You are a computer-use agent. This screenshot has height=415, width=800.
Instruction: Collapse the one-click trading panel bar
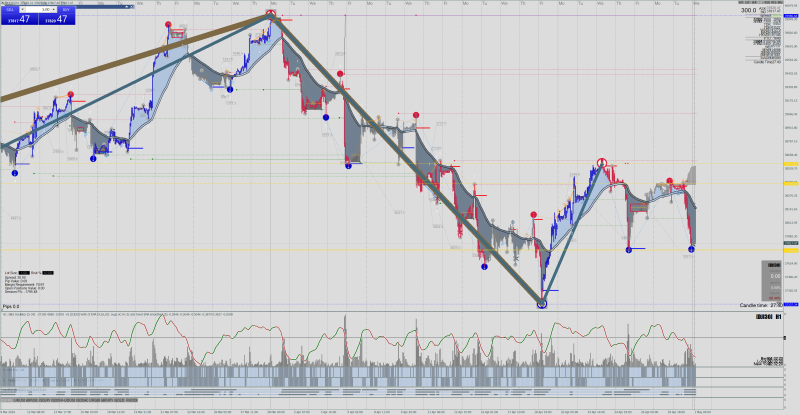click(127, 7)
